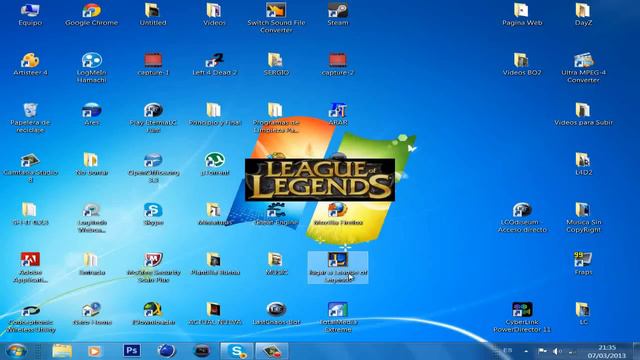Launch the Ares shortcut
The width and height of the screenshot is (640, 360).
(91, 114)
